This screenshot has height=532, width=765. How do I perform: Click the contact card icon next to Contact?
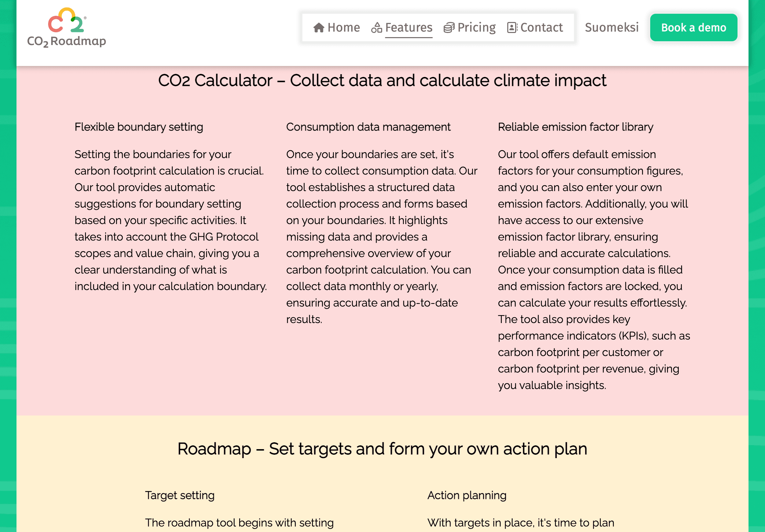pos(512,27)
